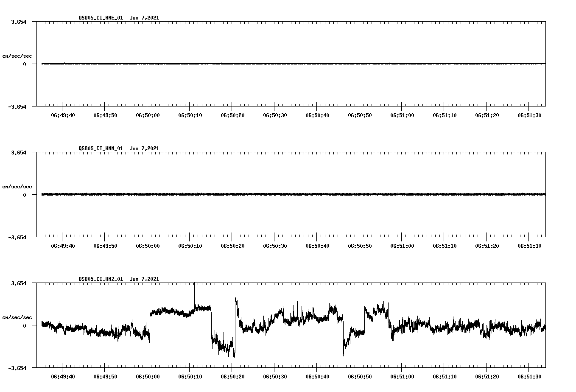576x392 pixels.
Task: Select the 3.654 label on HNZ plot
Action: (19, 283)
